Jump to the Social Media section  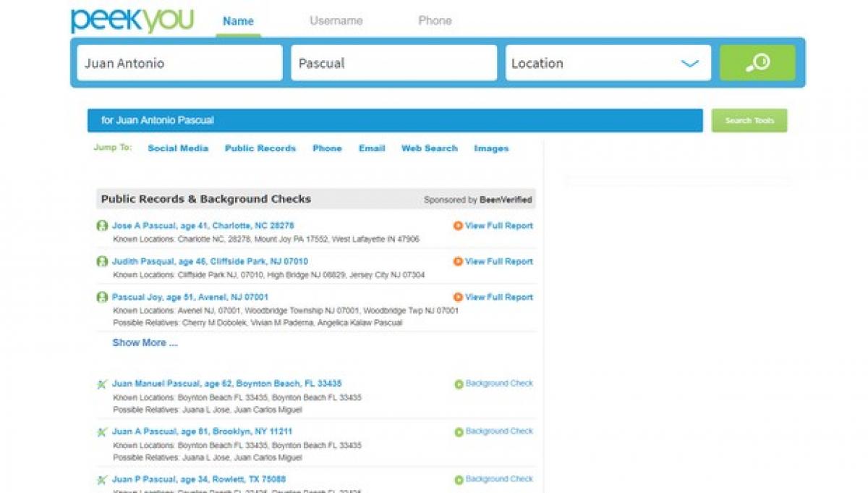[178, 148]
